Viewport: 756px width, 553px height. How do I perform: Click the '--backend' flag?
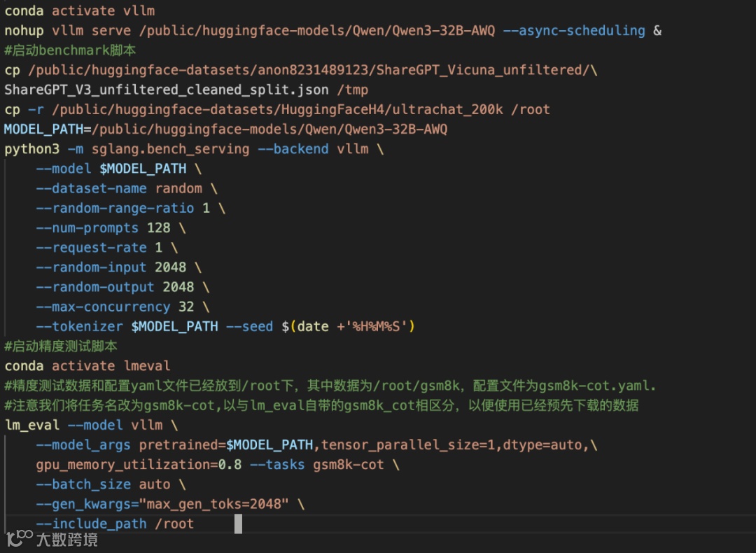293,149
